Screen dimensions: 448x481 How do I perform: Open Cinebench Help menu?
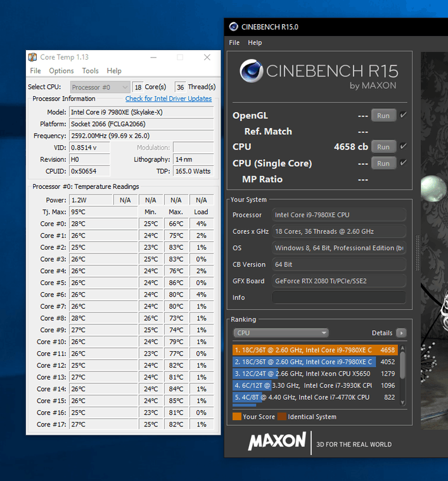[255, 42]
